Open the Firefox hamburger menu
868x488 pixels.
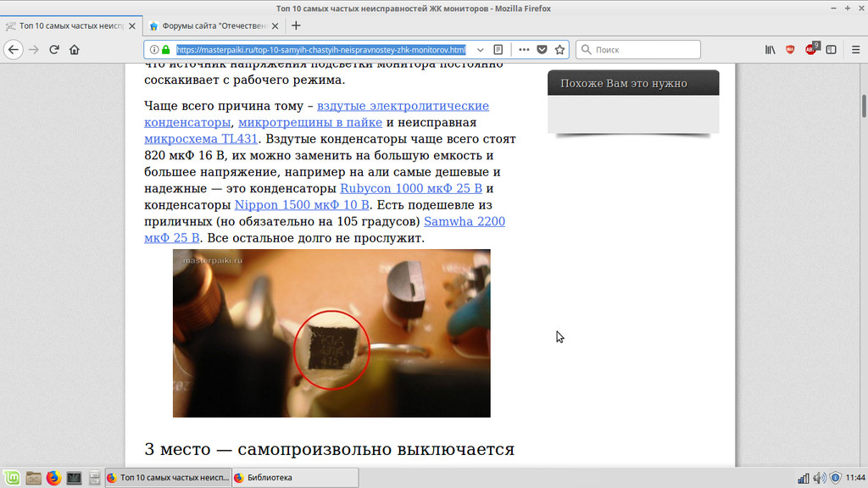click(856, 50)
